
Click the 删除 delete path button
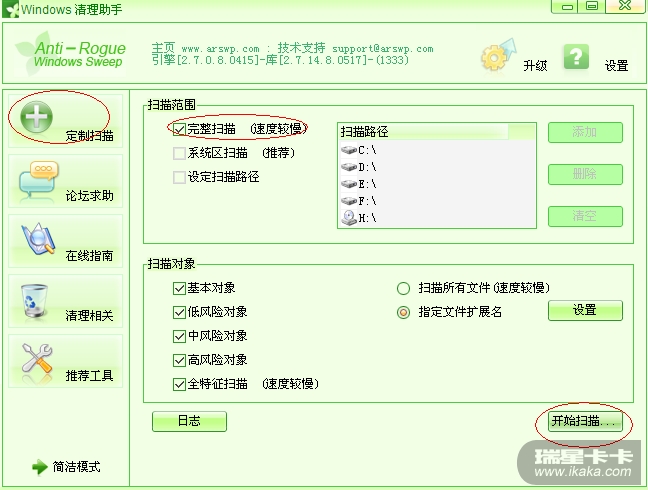[585, 174]
